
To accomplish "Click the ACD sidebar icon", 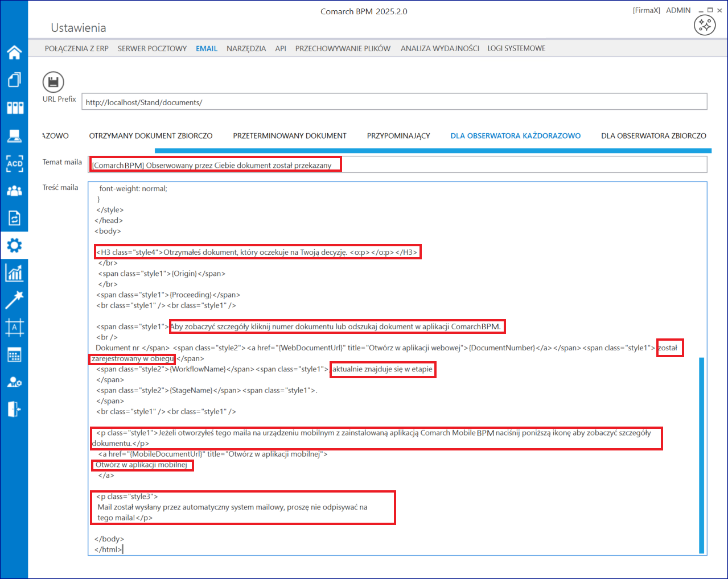I will tap(14, 163).
